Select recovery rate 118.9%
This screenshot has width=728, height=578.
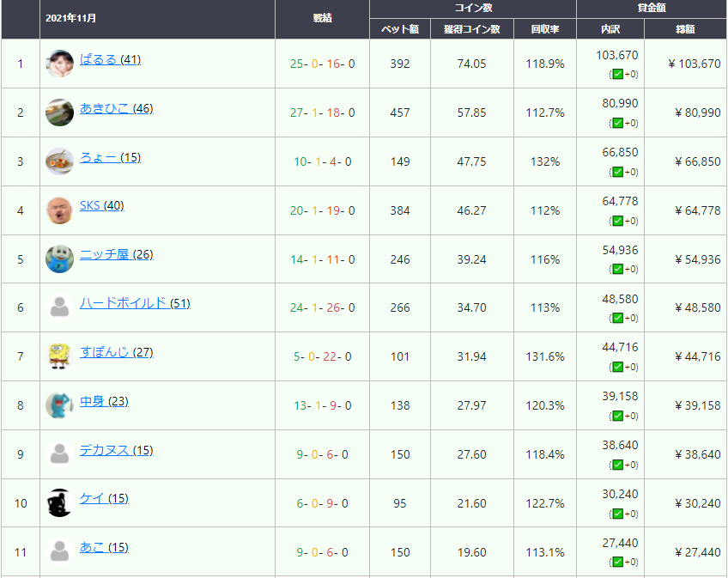pyautogui.click(x=545, y=64)
